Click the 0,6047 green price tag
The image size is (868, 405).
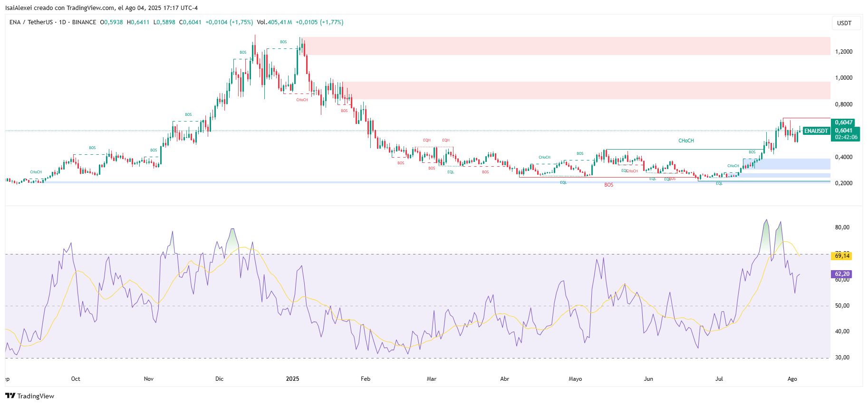pyautogui.click(x=844, y=122)
